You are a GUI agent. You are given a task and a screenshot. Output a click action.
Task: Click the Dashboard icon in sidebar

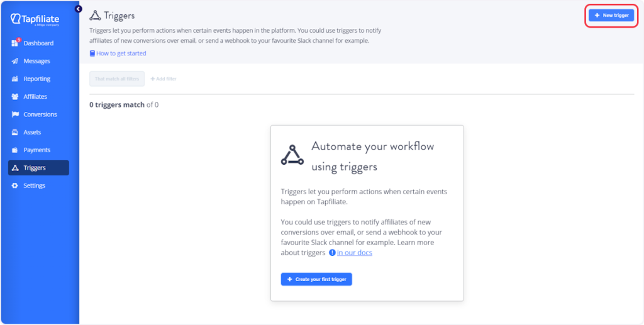click(15, 43)
